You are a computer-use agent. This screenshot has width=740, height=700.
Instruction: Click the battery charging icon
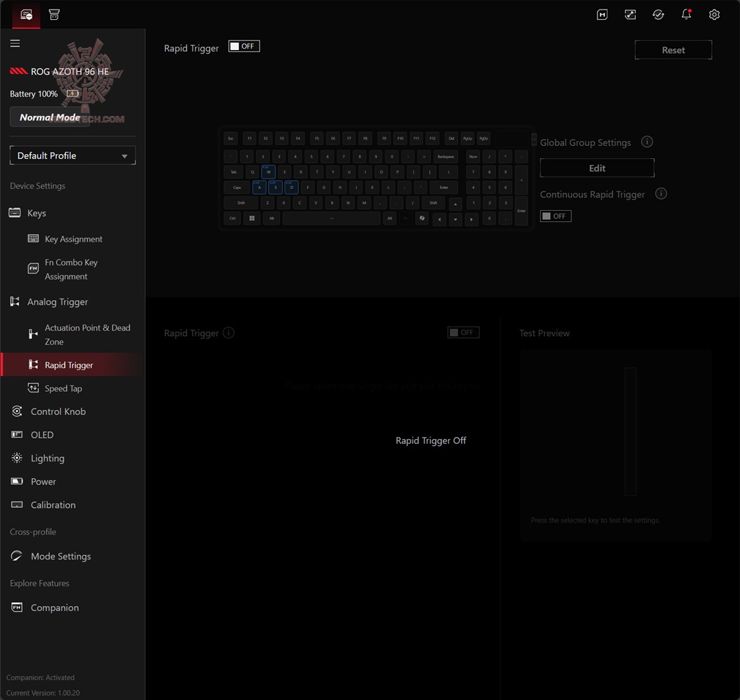73,93
